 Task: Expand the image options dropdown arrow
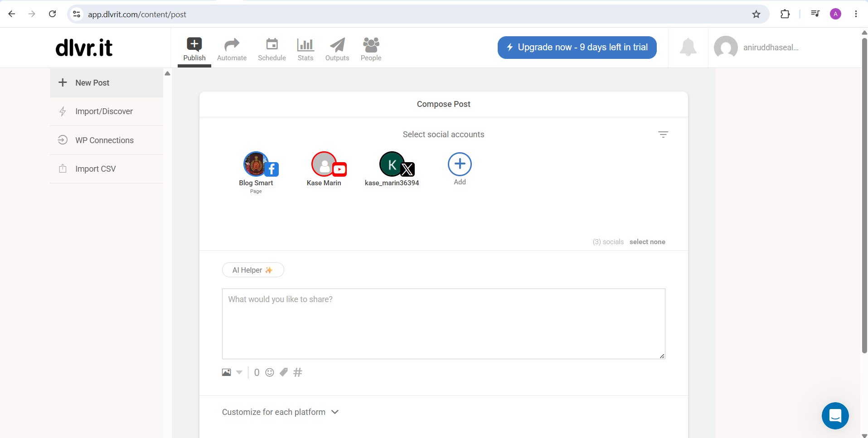pyautogui.click(x=239, y=372)
